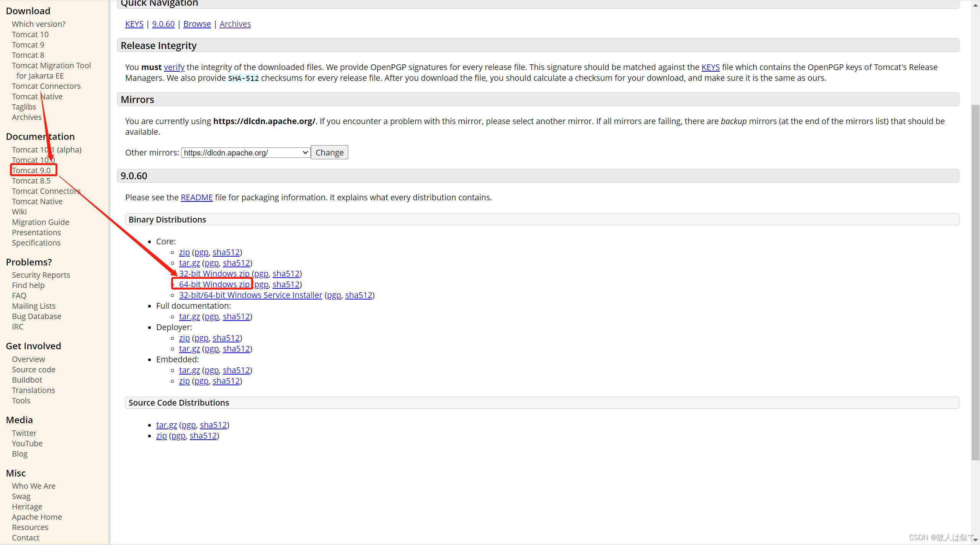The image size is (980, 545).
Task: Open Specifications in sidebar
Action: [x=36, y=242]
